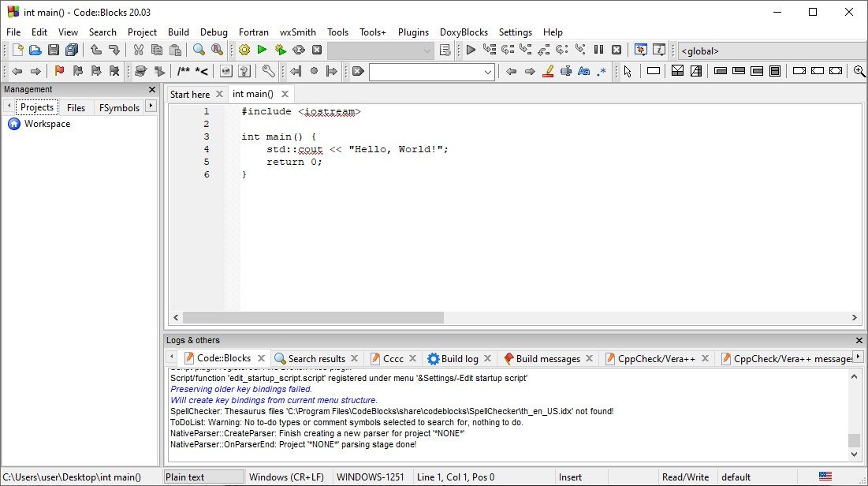Open DoxyBlocks preferences wrench icon
The width and height of the screenshot is (868, 486).
click(x=268, y=71)
